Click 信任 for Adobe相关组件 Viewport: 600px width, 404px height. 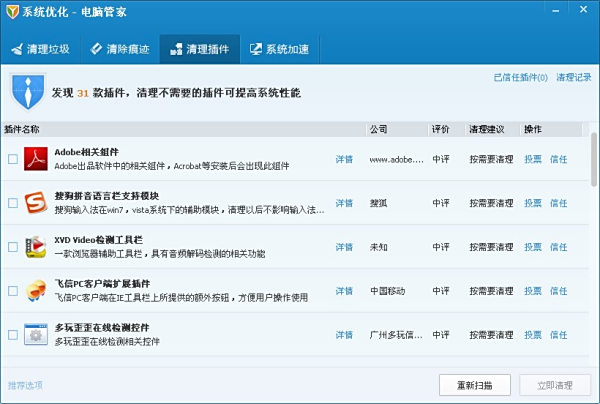(558, 159)
